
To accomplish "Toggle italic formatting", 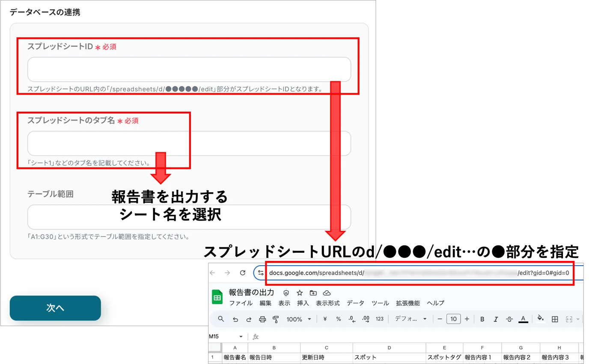I will point(496,319).
